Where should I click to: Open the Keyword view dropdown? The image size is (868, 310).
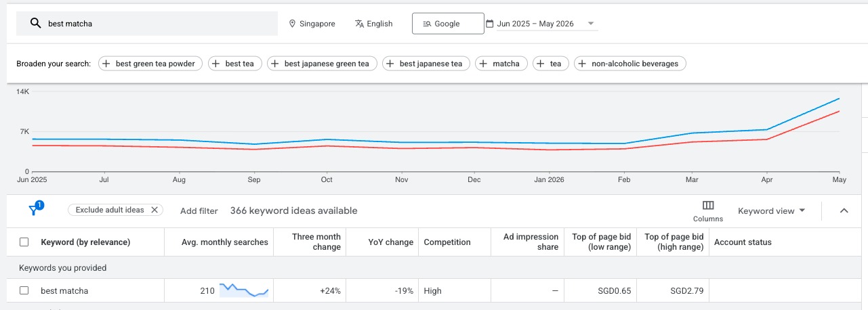[772, 211]
